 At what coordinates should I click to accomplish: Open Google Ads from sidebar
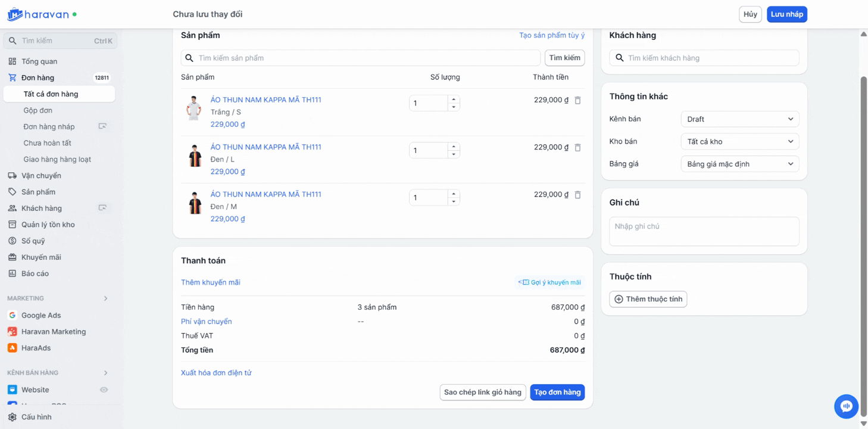point(41,315)
